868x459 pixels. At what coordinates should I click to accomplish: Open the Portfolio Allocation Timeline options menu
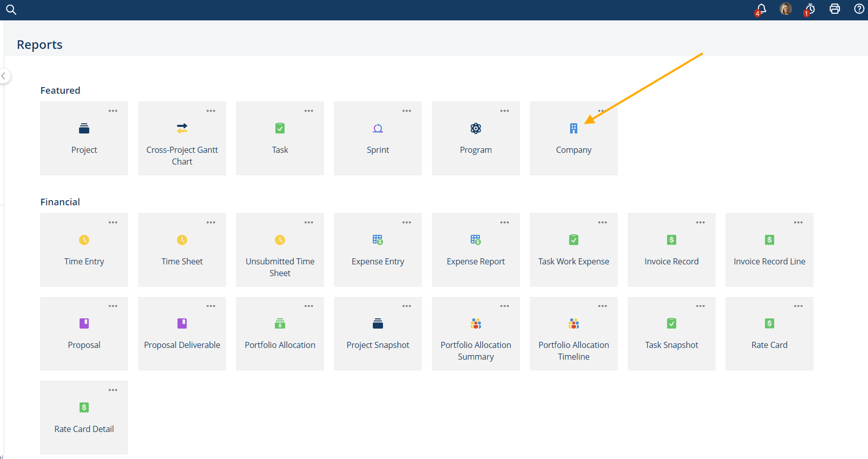point(603,306)
